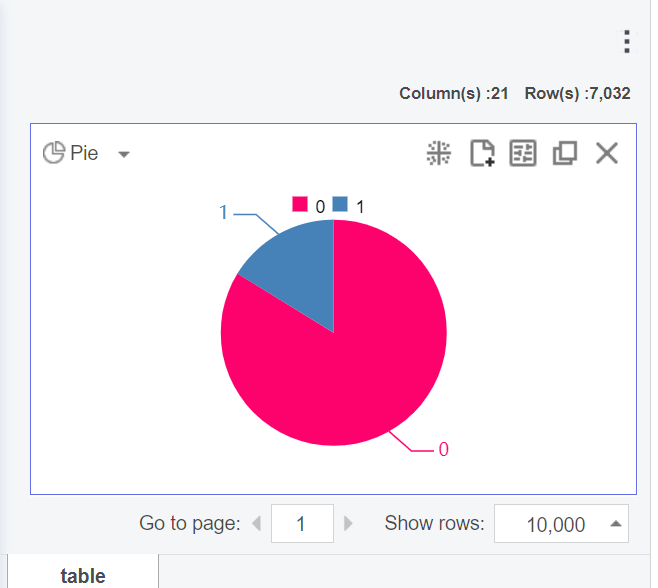Open the Show rows 10,000 dropdown
Screen dimensions: 658x588
[x=561, y=523]
